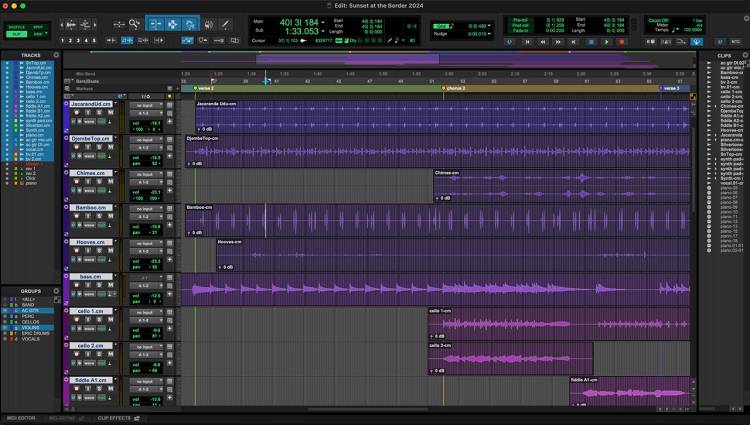Click the Return to Zero transport button
This screenshot has width=750, height=425.
pos(529,42)
